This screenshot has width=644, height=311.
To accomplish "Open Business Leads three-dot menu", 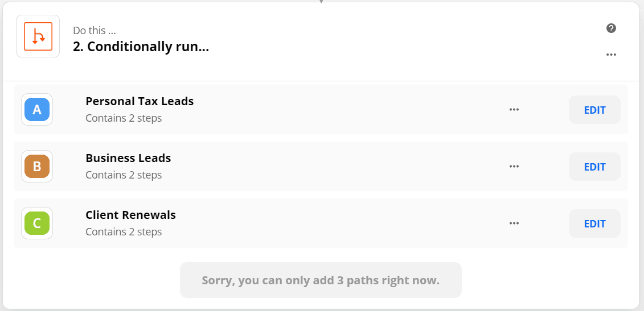I will coord(514,166).
